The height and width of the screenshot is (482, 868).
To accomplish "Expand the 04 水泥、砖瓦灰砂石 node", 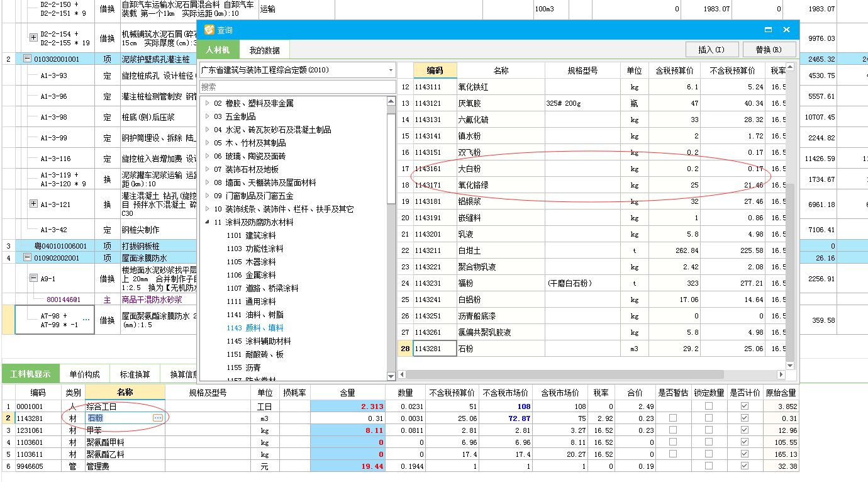I will pos(208,130).
